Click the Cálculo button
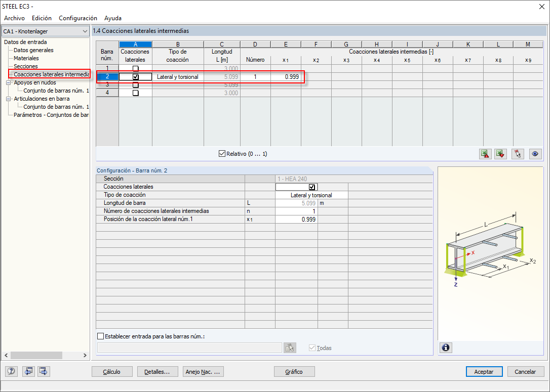Viewport: 550px width, 392px height. pyautogui.click(x=112, y=372)
